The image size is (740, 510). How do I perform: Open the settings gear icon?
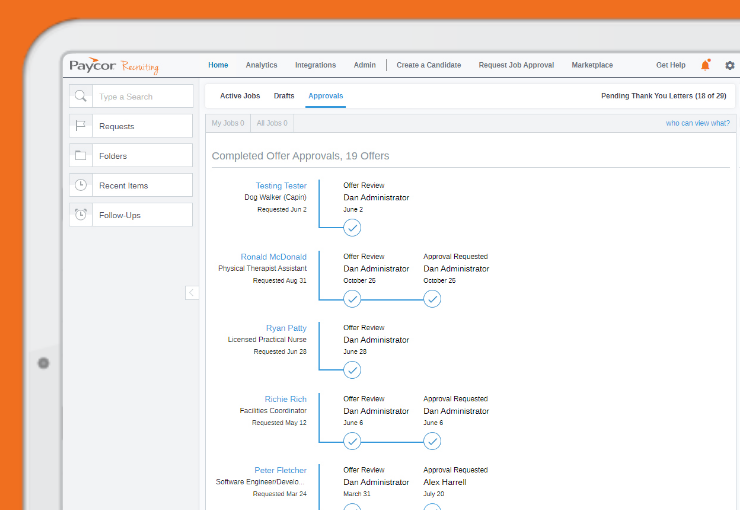730,66
